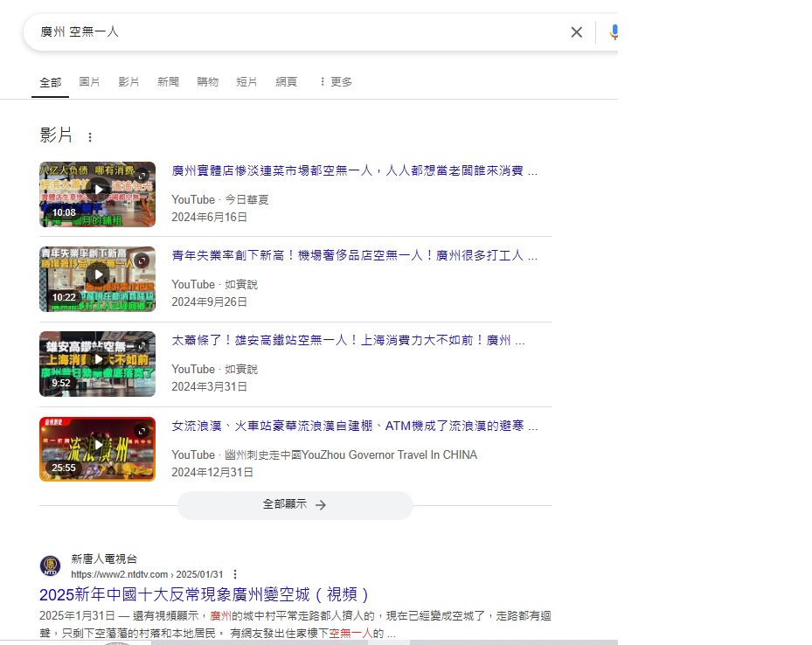Play the 25:55 流浪廣州 video thumbnail
The image size is (812, 645).
tap(97, 449)
